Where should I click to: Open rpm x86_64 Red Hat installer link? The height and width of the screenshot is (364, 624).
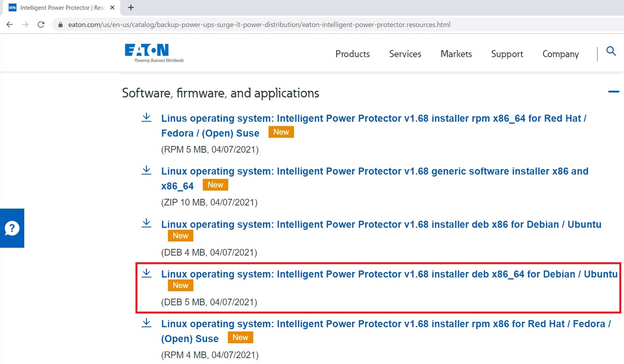[374, 126]
